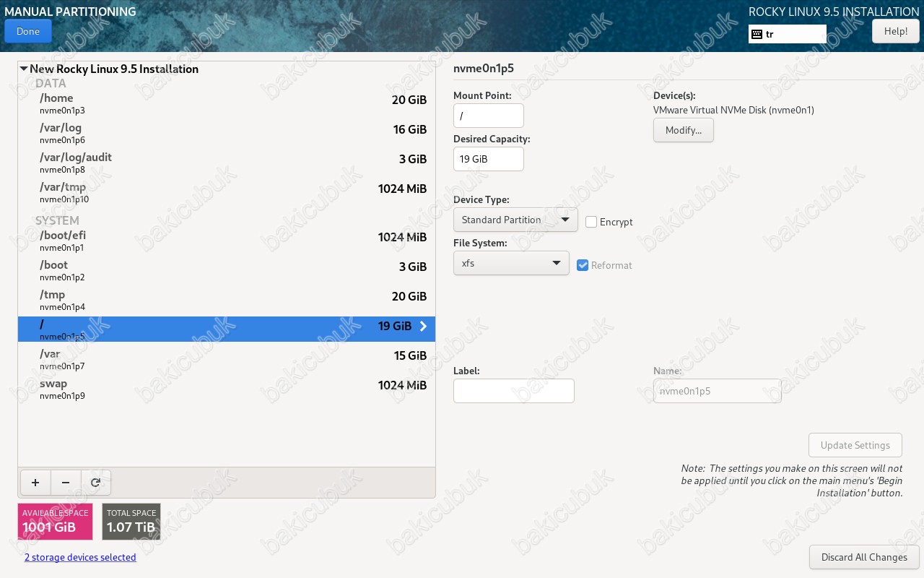Select the /boot/efi partition row
The height and width of the screenshot is (578, 924).
pos(227,241)
